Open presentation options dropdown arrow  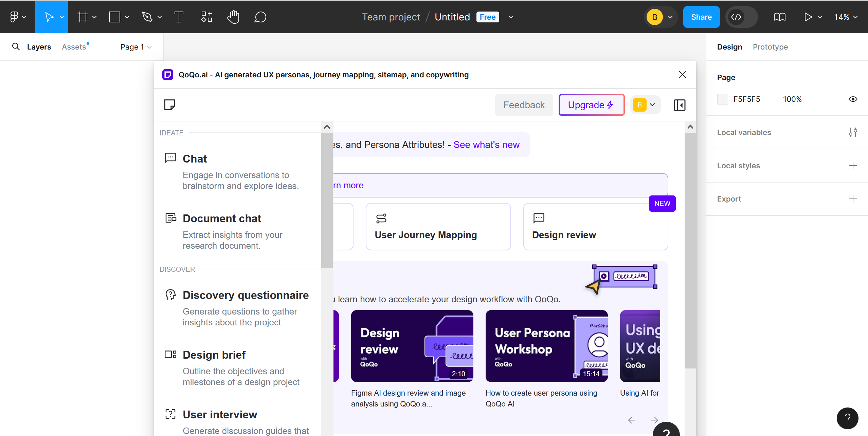point(820,17)
